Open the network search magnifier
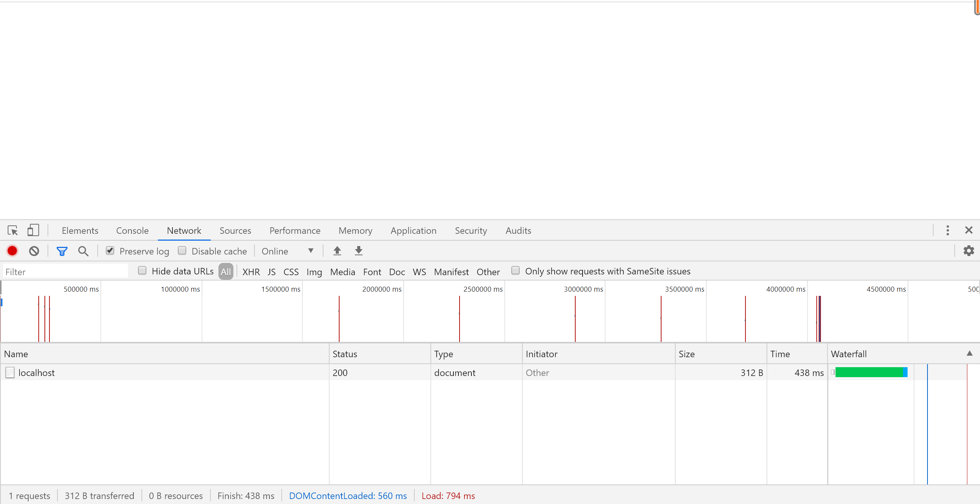The height and width of the screenshot is (504, 980). (x=83, y=251)
